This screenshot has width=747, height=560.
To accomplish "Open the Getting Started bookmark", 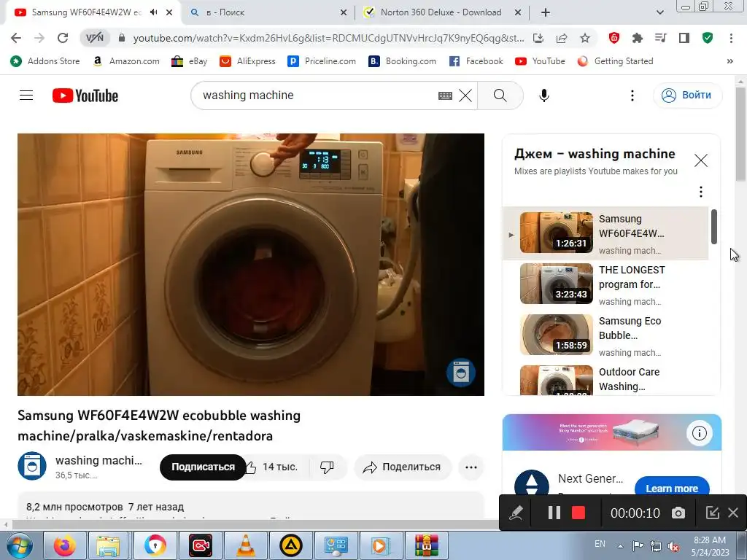I will [615, 61].
